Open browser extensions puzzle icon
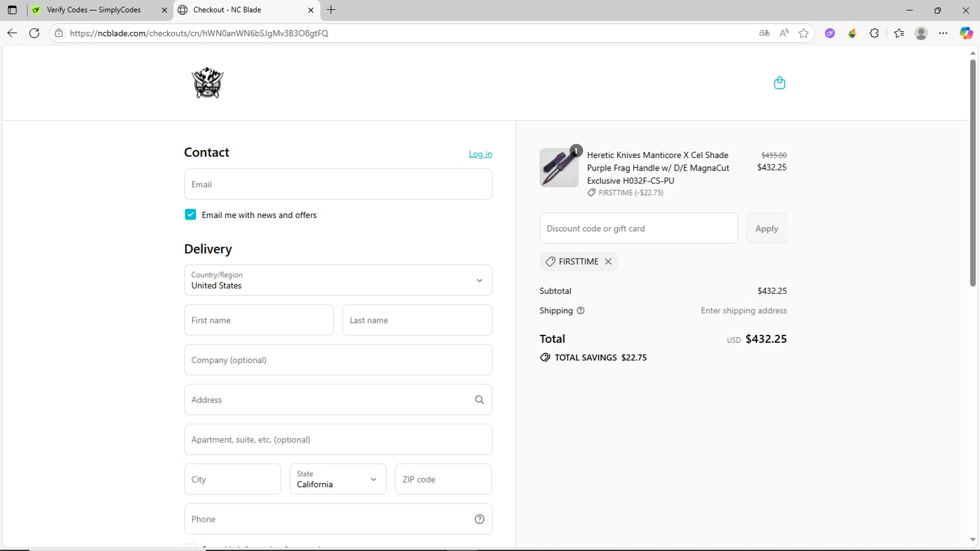This screenshot has width=980, height=551. tap(874, 33)
